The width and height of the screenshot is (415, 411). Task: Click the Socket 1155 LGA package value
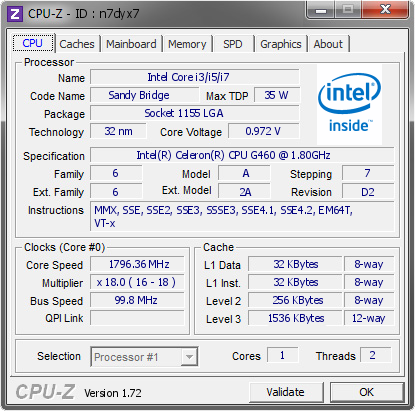(195, 113)
